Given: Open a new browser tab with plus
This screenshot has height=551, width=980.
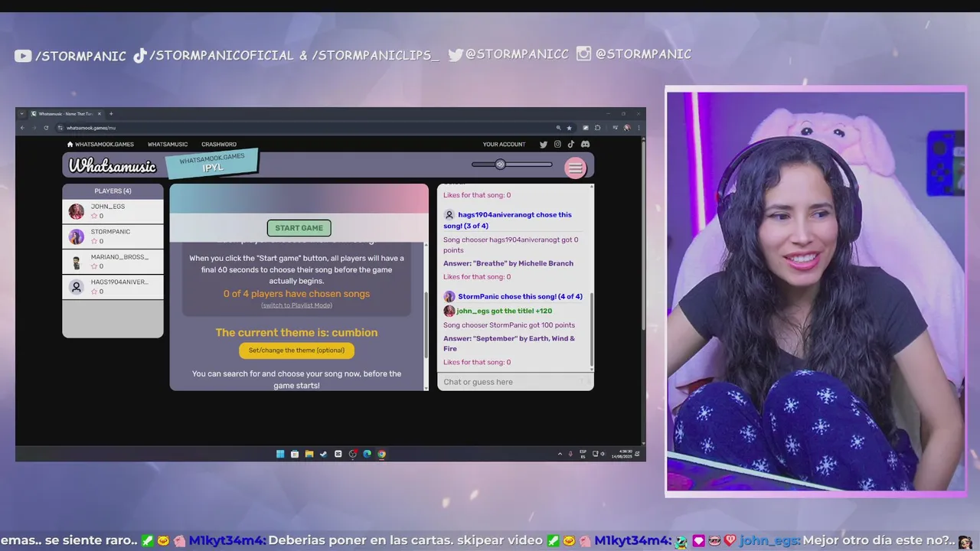Looking at the screenshot, I should (x=111, y=114).
